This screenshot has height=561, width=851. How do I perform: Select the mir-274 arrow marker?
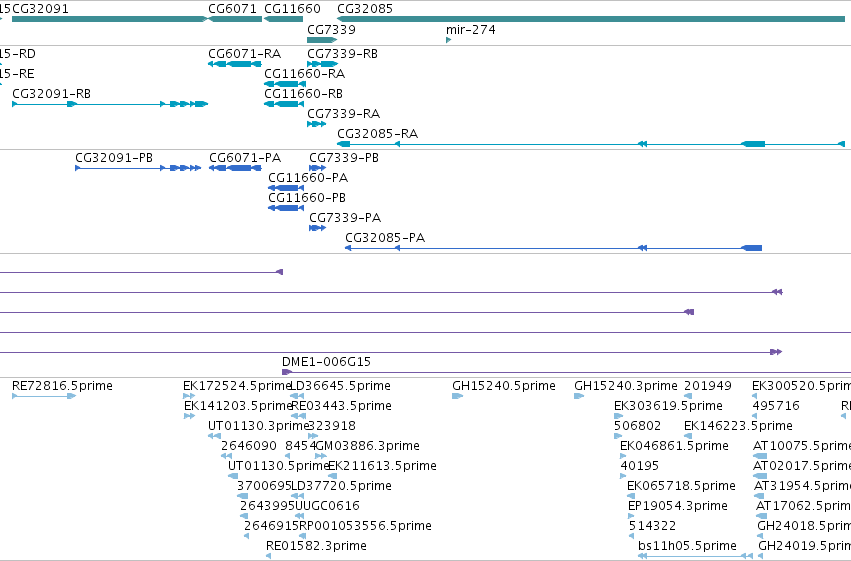[448, 40]
